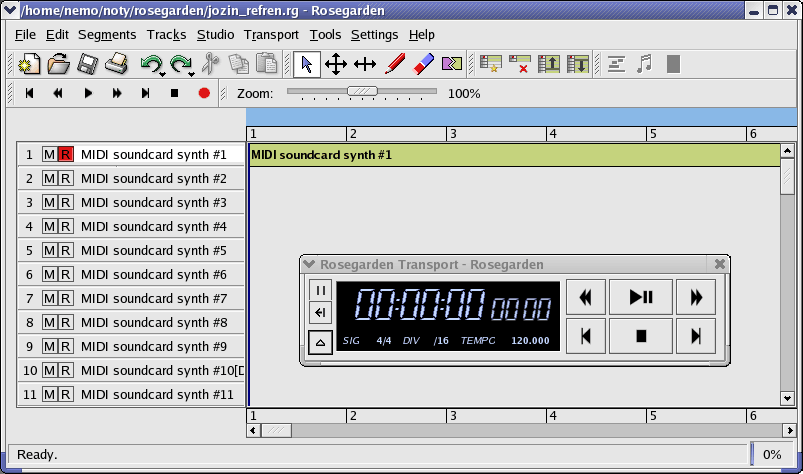Open redo history dropdown arrow
Screen dimensions: 803x474
click(x=192, y=75)
